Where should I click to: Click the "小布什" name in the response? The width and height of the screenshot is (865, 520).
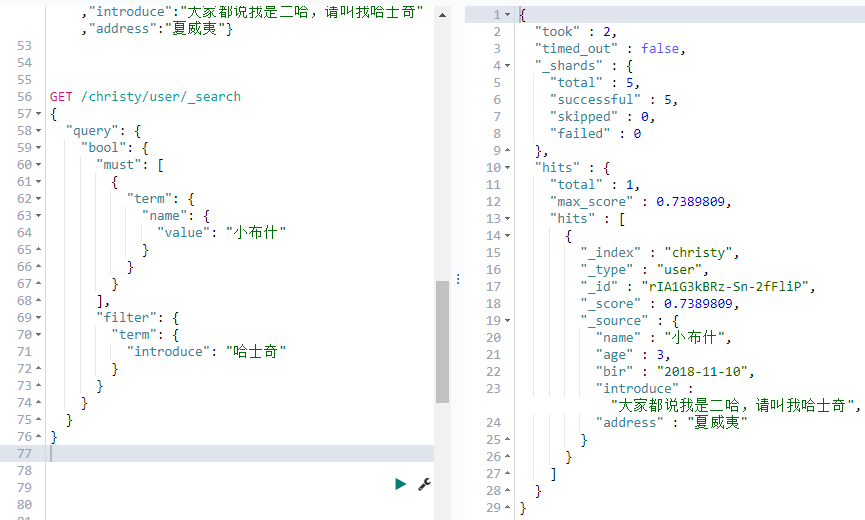pyautogui.click(x=695, y=337)
